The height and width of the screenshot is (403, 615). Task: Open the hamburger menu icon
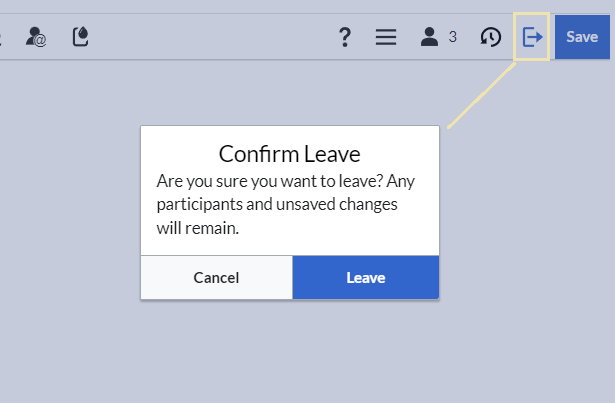click(x=386, y=37)
